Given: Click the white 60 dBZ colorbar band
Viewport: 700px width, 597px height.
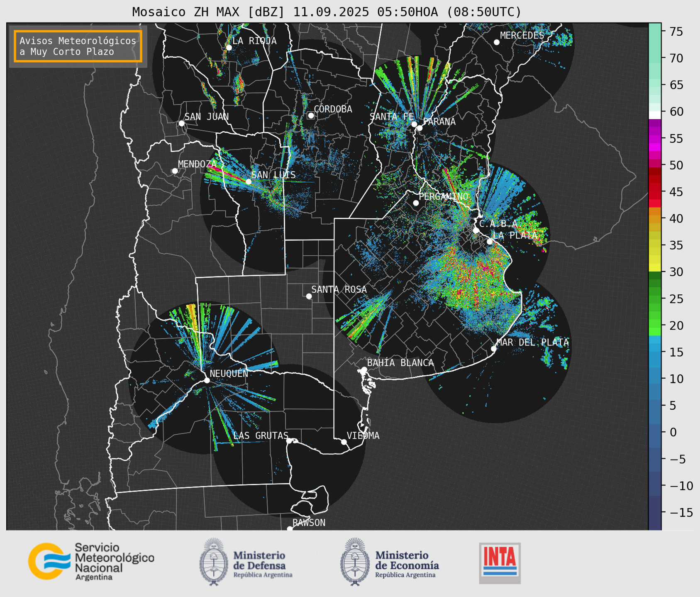Looking at the screenshot, I should click(x=655, y=115).
